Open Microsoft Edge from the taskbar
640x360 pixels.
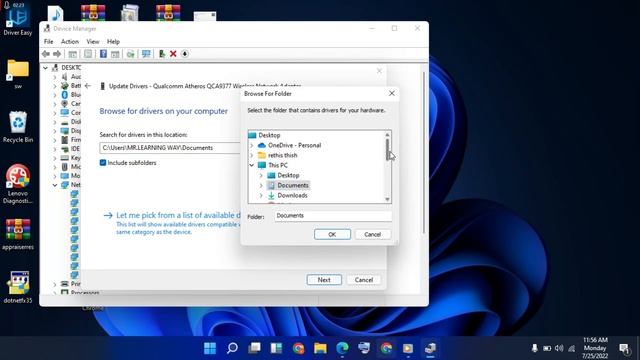click(342, 348)
